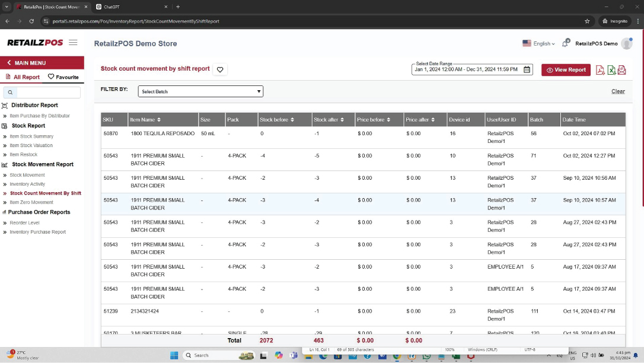Export the report as PDF

pyautogui.click(x=600, y=70)
